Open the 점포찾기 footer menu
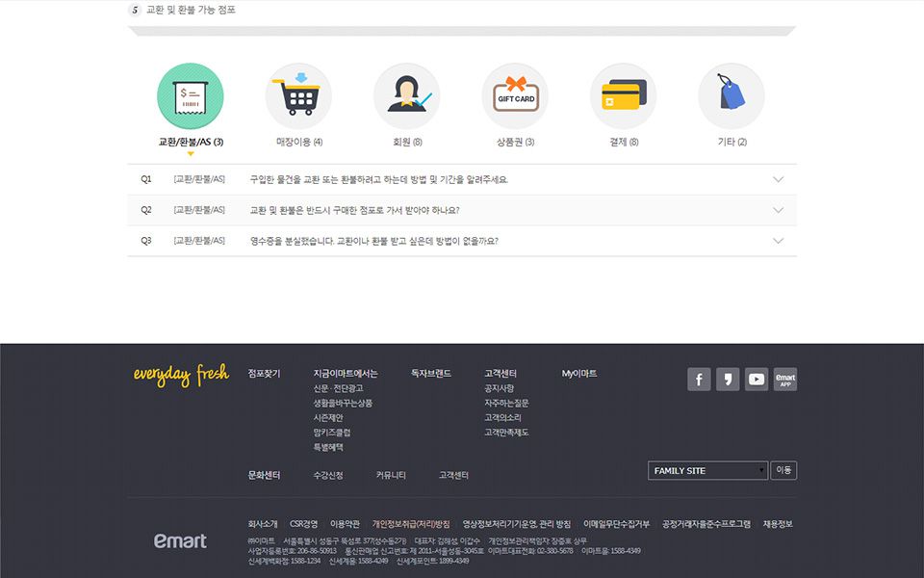The height and width of the screenshot is (578, 924). coord(264,374)
